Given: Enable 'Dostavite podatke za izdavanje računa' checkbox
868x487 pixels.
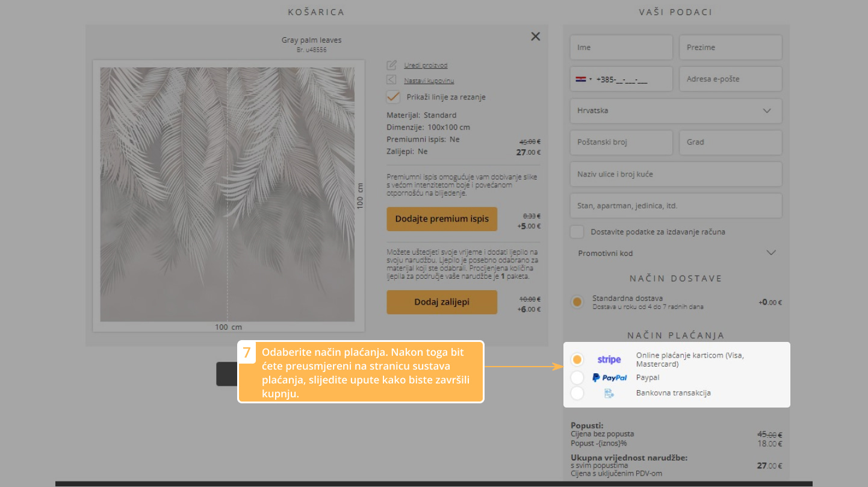Looking at the screenshot, I should coord(577,232).
